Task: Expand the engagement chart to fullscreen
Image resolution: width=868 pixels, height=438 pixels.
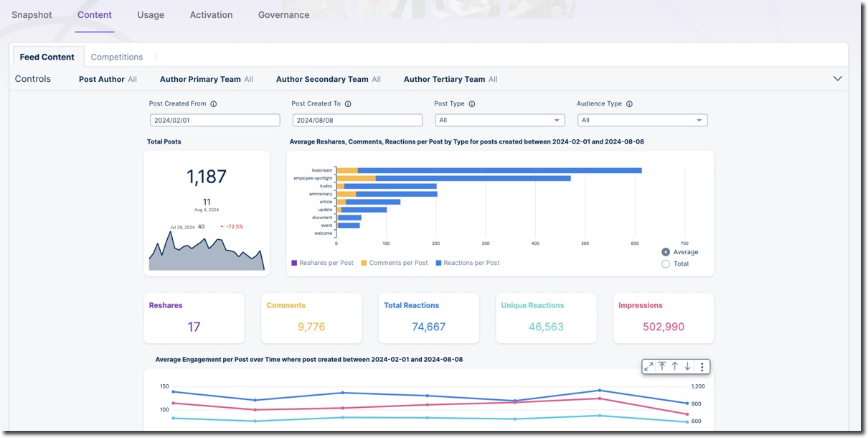Action: point(648,366)
